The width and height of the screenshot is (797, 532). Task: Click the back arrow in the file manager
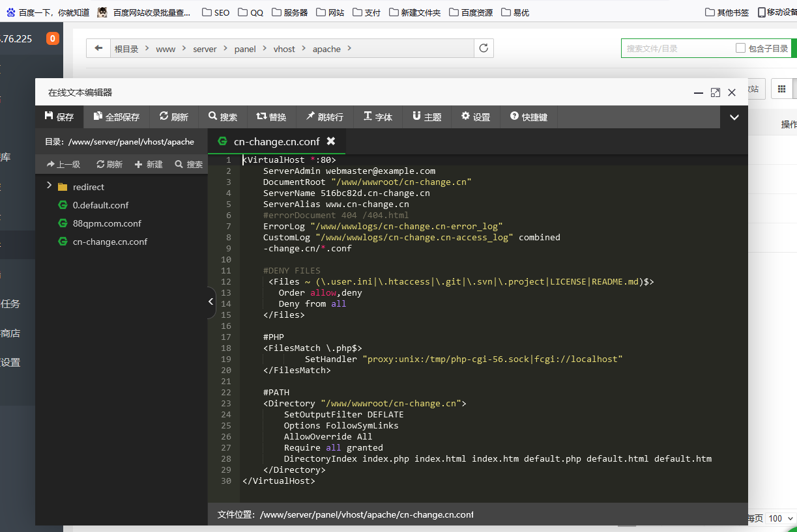click(x=98, y=48)
